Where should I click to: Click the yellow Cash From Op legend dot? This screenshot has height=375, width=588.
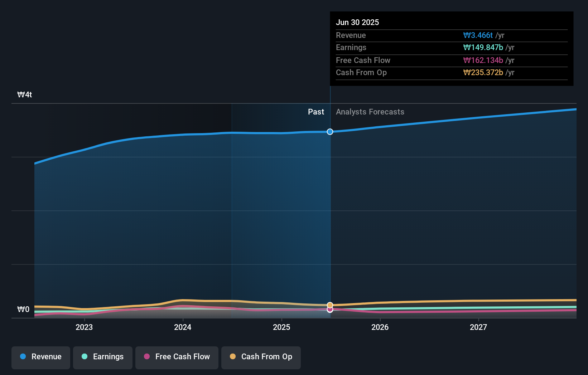click(x=233, y=357)
